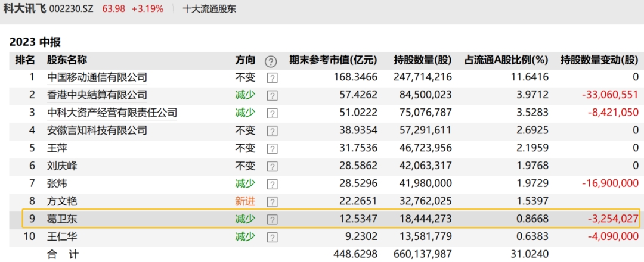
Task: Click market value 38.9354
Action: point(359,130)
